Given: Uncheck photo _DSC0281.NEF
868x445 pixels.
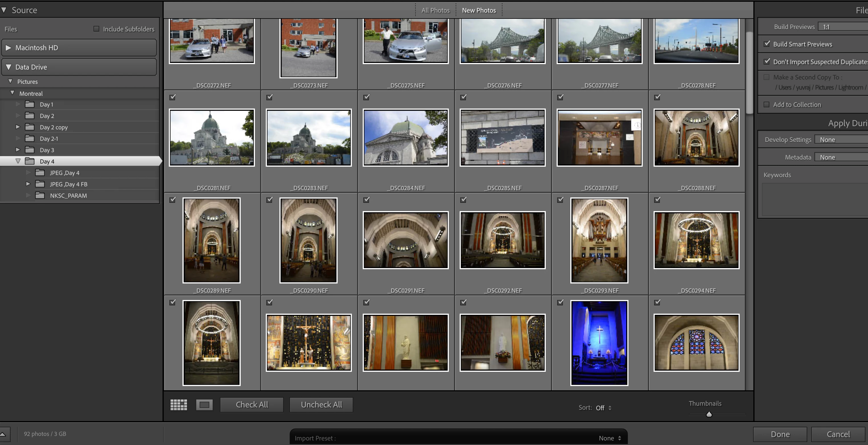Looking at the screenshot, I should point(173,97).
